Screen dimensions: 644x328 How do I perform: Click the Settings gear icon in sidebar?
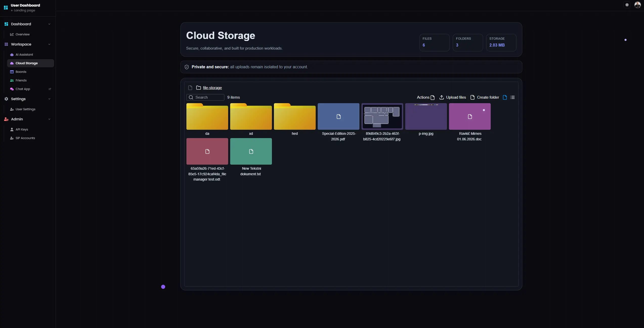6,99
